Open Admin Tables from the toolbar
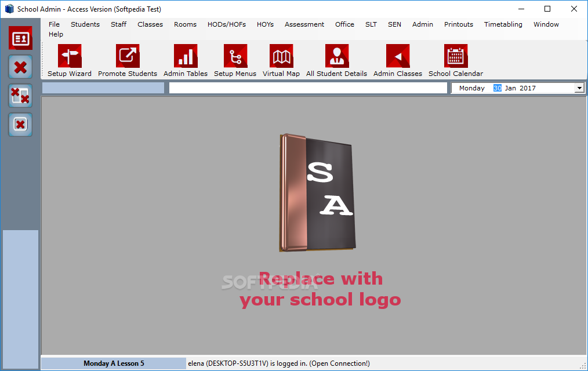The height and width of the screenshot is (371, 588). (x=185, y=60)
